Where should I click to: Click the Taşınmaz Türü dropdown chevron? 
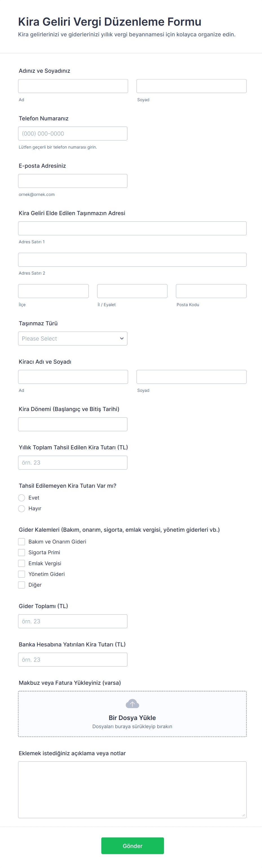(122, 338)
